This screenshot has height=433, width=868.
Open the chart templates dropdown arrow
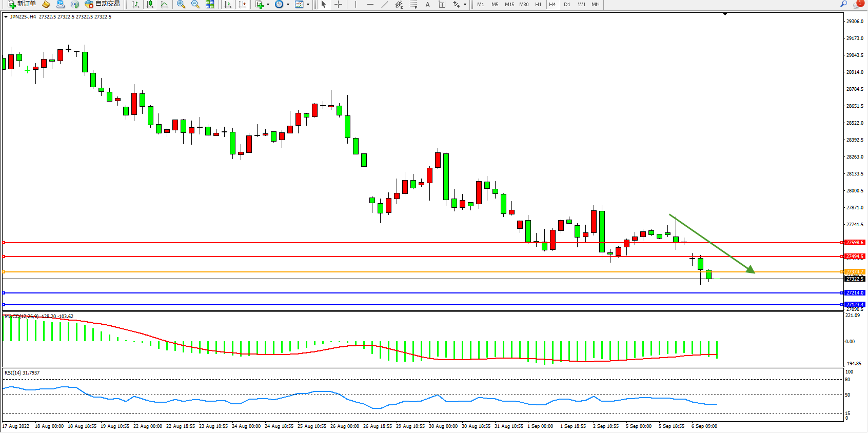pyautogui.click(x=308, y=4)
